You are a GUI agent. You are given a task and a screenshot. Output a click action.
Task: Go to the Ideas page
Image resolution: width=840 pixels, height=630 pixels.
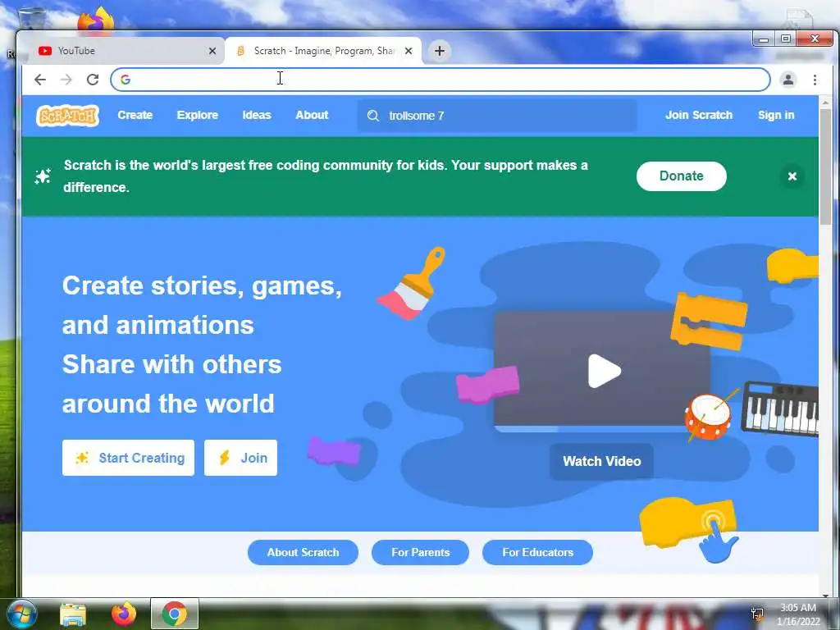tap(257, 115)
